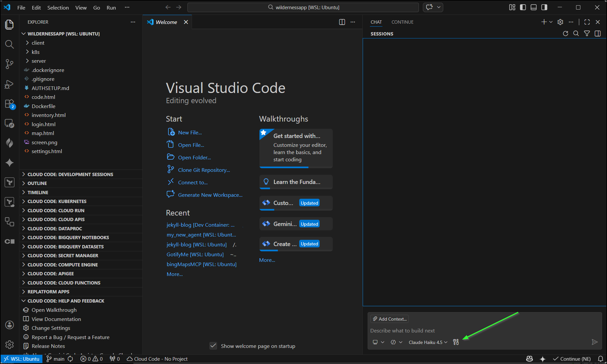Click the Add Context button

tap(390, 319)
